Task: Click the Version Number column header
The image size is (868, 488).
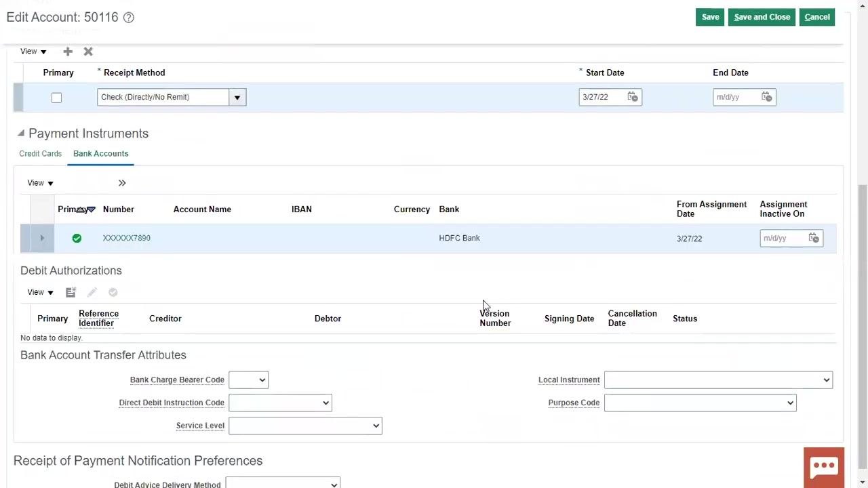Action: tap(495, 319)
